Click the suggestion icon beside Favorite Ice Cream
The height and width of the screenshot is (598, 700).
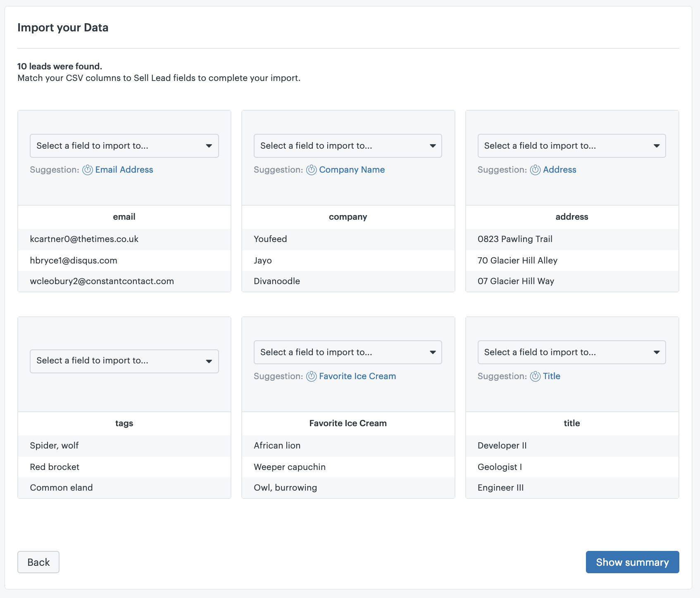point(312,376)
